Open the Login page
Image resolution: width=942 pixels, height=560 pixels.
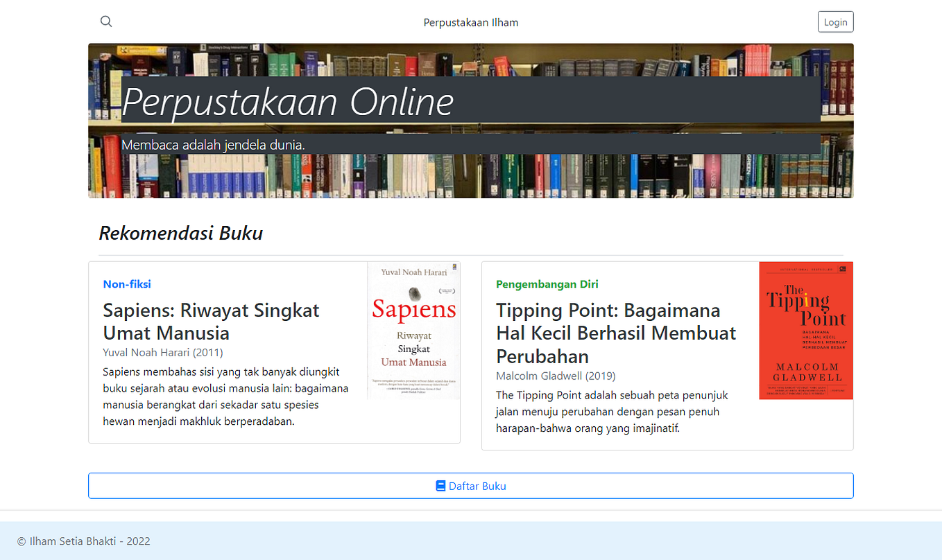coord(835,21)
